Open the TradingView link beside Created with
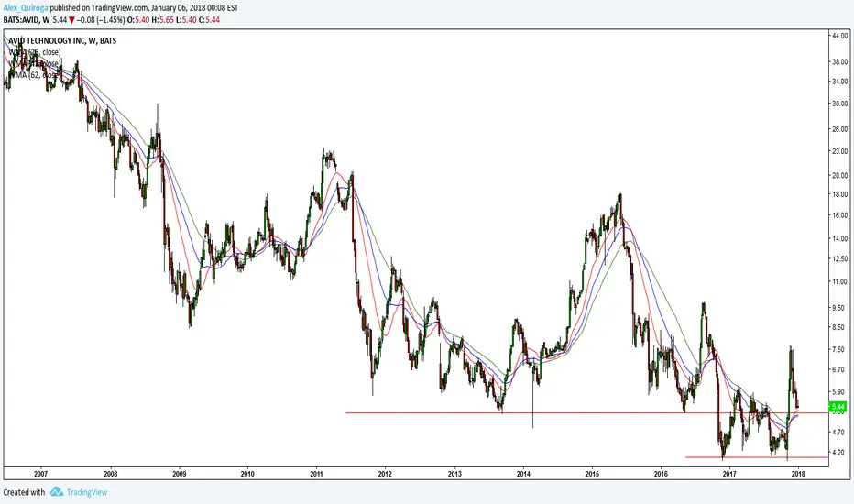Viewport: 854px width, 504px height. (87, 492)
